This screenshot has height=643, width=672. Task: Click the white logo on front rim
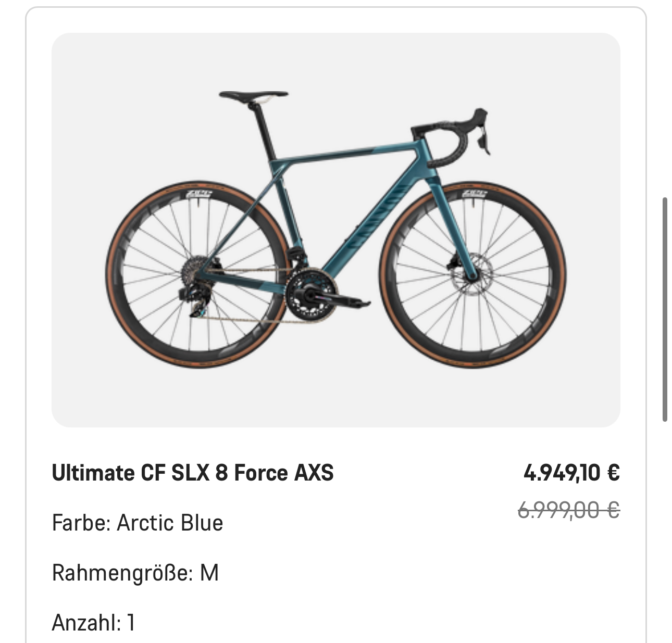click(475, 194)
